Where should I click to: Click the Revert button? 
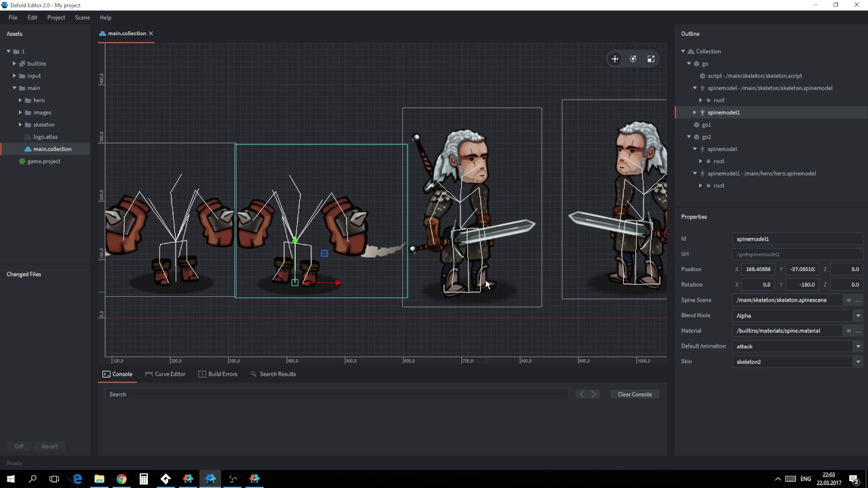click(50, 447)
